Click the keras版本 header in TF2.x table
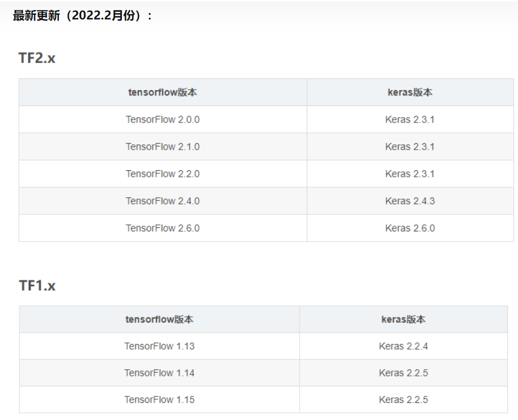 pos(410,92)
